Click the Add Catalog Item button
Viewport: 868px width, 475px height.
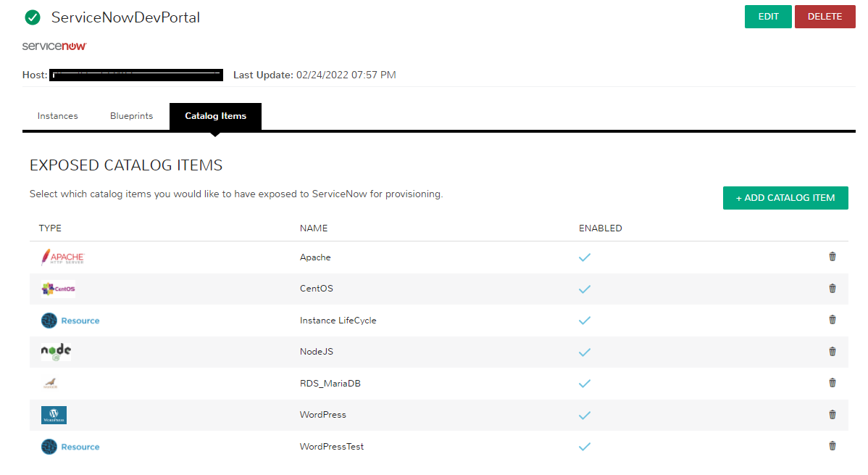coord(785,198)
